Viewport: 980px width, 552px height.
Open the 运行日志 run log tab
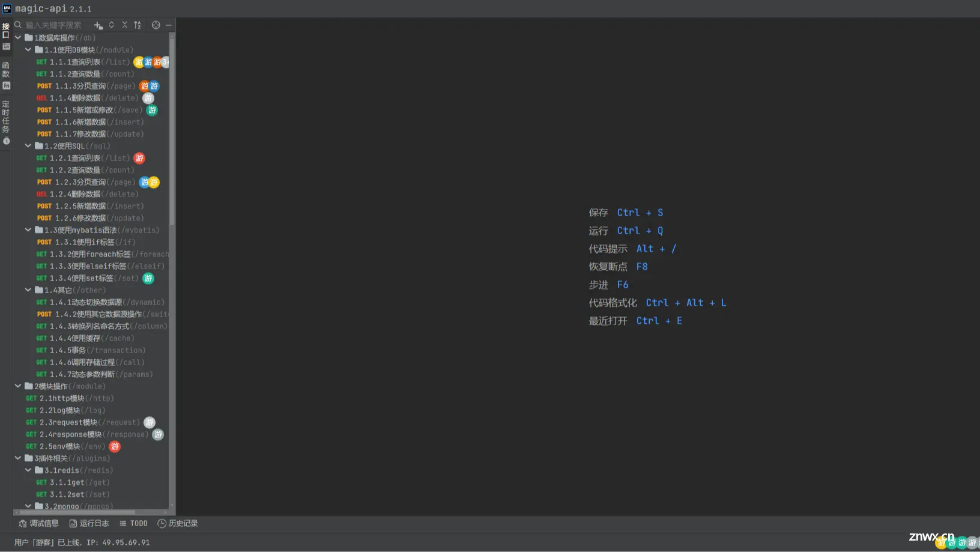[x=89, y=524]
